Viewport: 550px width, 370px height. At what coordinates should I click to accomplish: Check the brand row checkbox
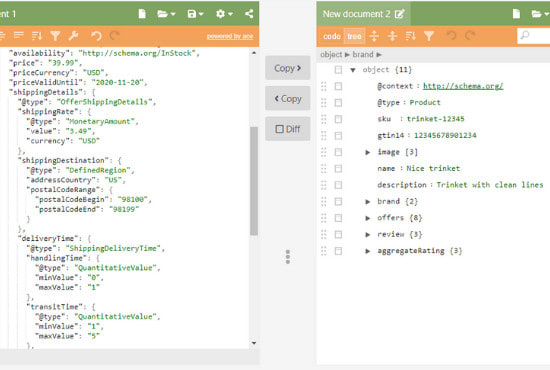point(338,202)
